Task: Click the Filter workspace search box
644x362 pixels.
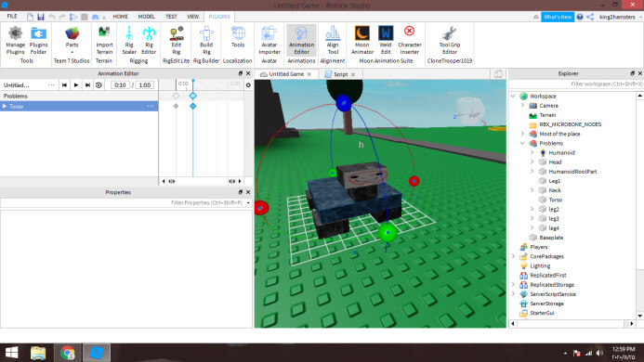Action: [x=575, y=84]
